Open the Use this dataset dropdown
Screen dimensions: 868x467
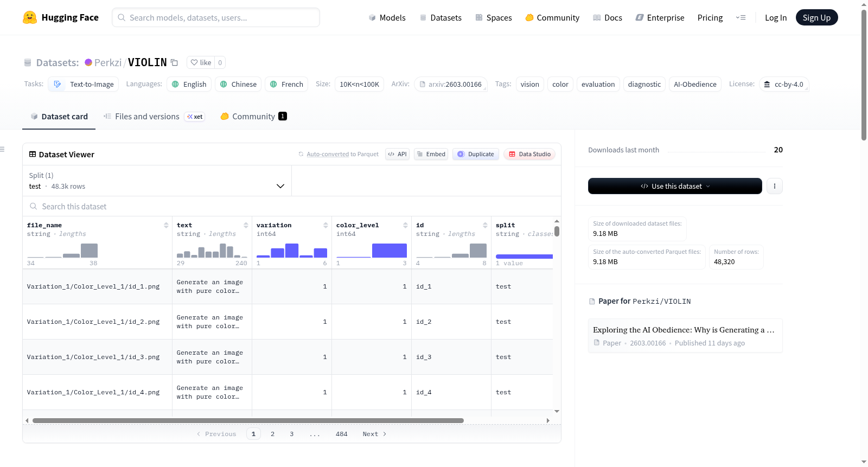(x=675, y=186)
